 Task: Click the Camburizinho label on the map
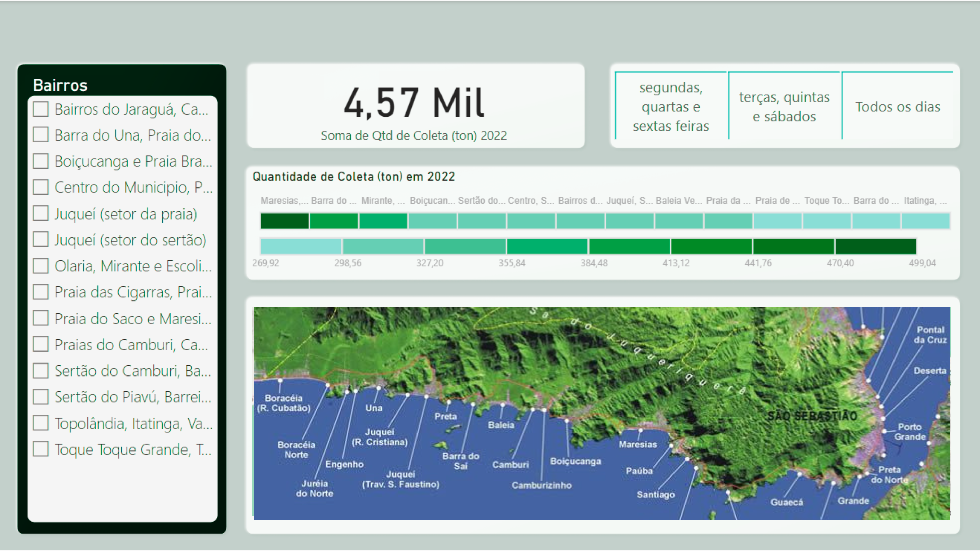pyautogui.click(x=542, y=485)
